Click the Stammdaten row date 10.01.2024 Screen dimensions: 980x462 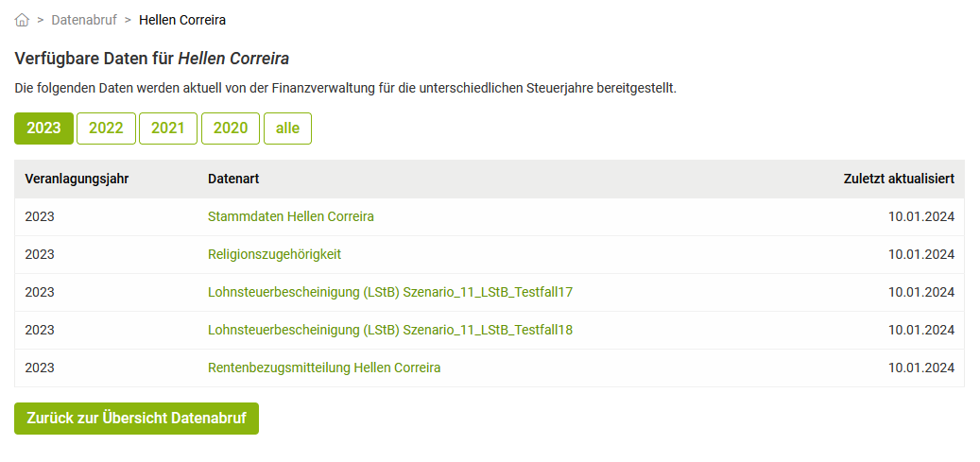tap(920, 216)
